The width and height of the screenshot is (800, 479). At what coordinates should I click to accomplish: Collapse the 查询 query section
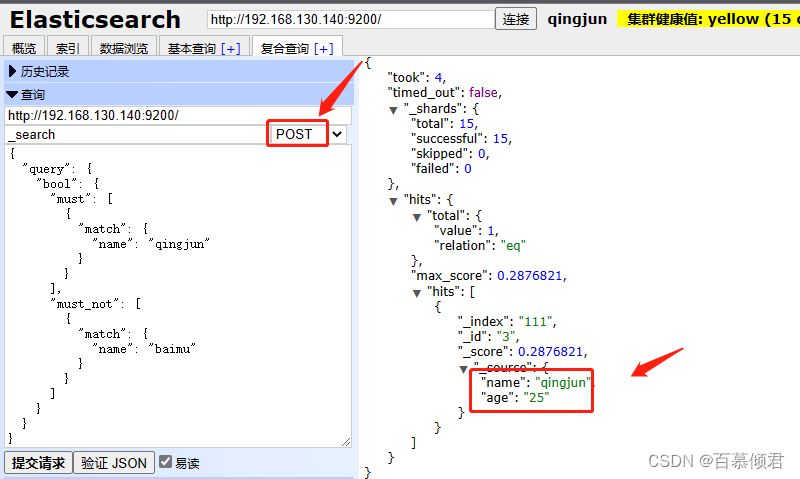179,94
